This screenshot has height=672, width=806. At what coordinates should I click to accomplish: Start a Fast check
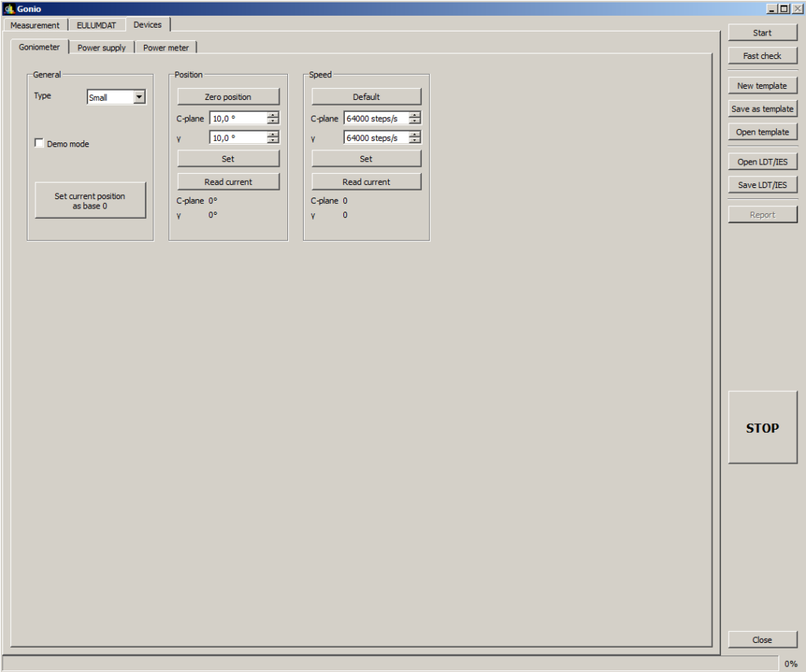pos(762,56)
